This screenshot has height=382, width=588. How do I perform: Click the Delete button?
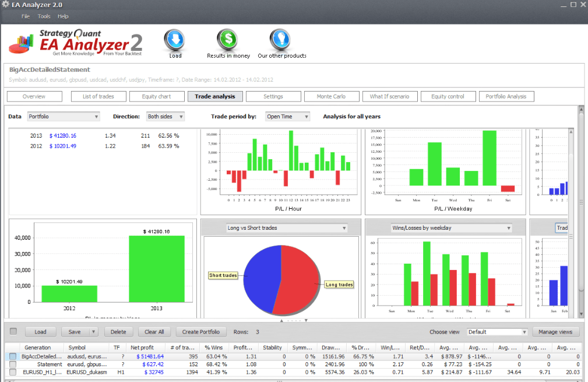point(118,332)
